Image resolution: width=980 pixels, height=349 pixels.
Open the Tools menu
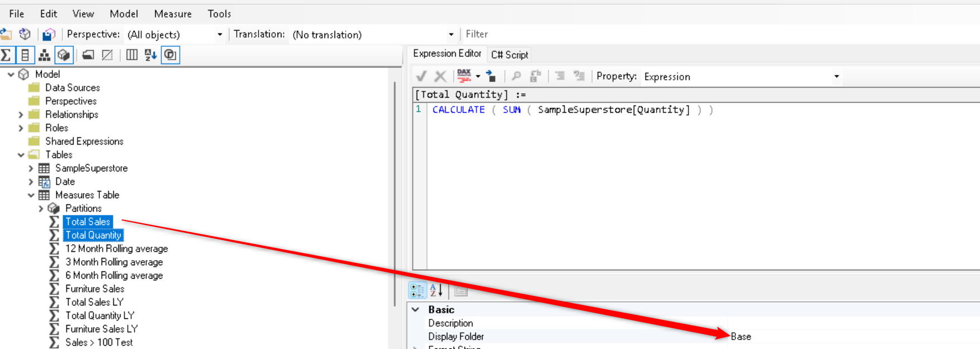click(x=219, y=14)
